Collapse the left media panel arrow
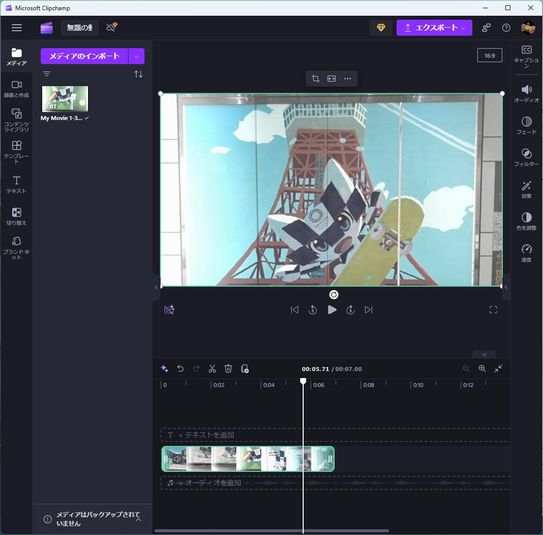This screenshot has width=543, height=535. coord(156,287)
